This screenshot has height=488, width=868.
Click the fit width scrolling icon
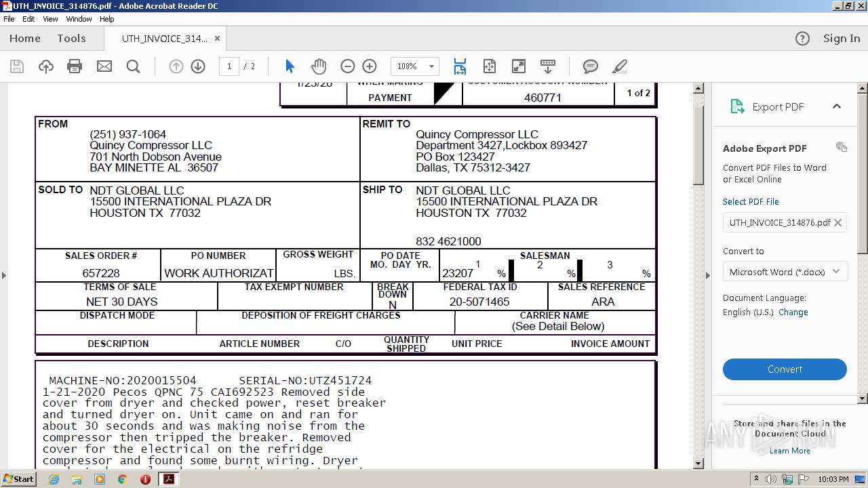pyautogui.click(x=460, y=66)
